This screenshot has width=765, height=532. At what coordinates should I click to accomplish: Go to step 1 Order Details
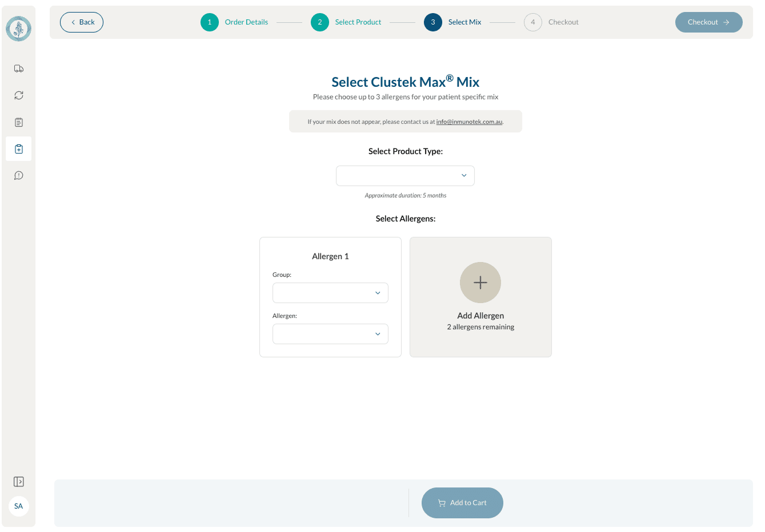click(x=234, y=22)
